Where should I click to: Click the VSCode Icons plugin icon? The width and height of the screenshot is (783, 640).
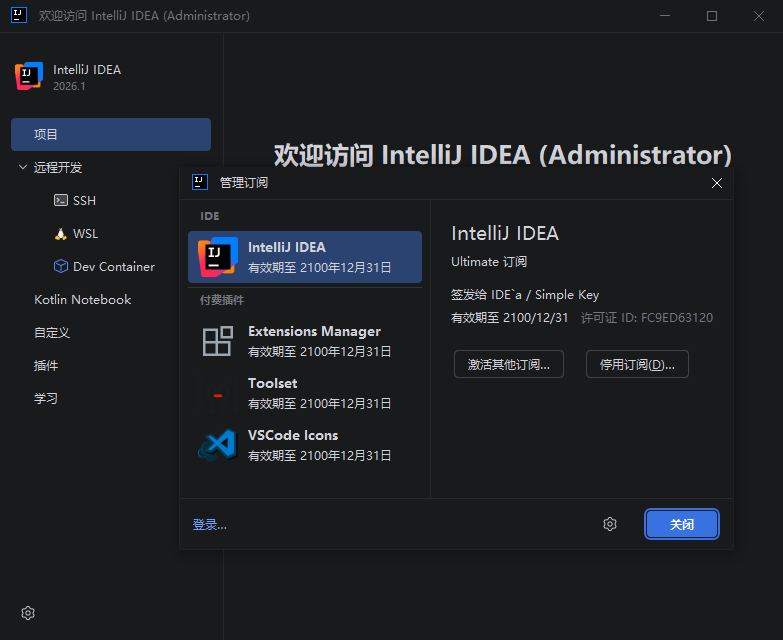click(217, 445)
